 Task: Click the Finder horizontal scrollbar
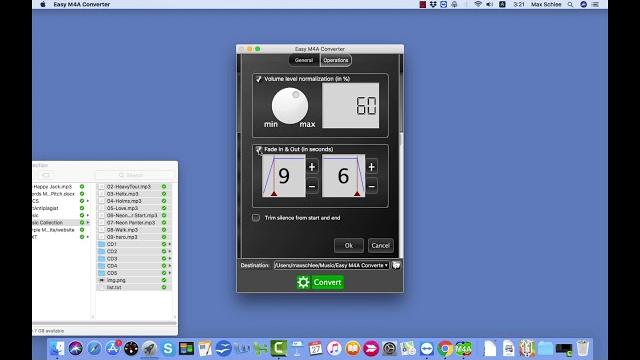(104, 323)
